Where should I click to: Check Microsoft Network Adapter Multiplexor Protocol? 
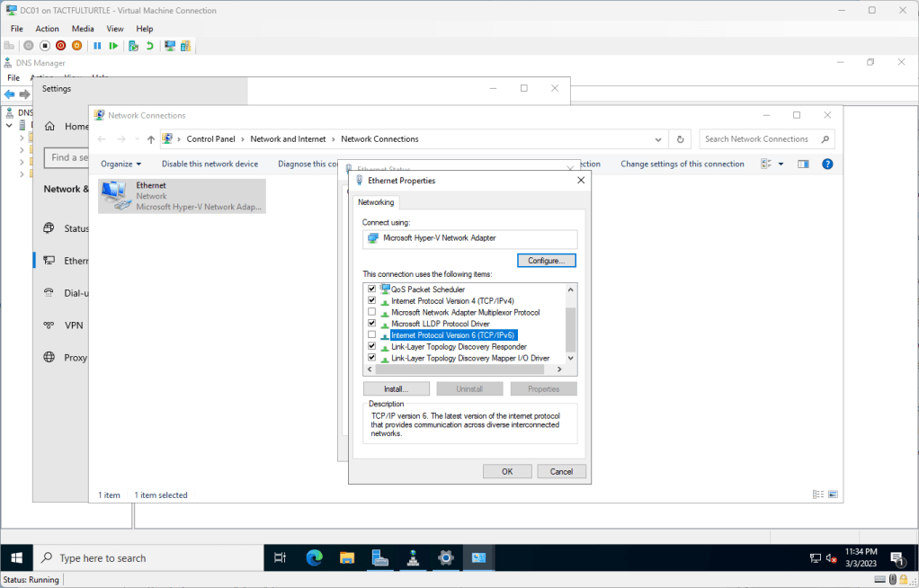click(x=371, y=312)
